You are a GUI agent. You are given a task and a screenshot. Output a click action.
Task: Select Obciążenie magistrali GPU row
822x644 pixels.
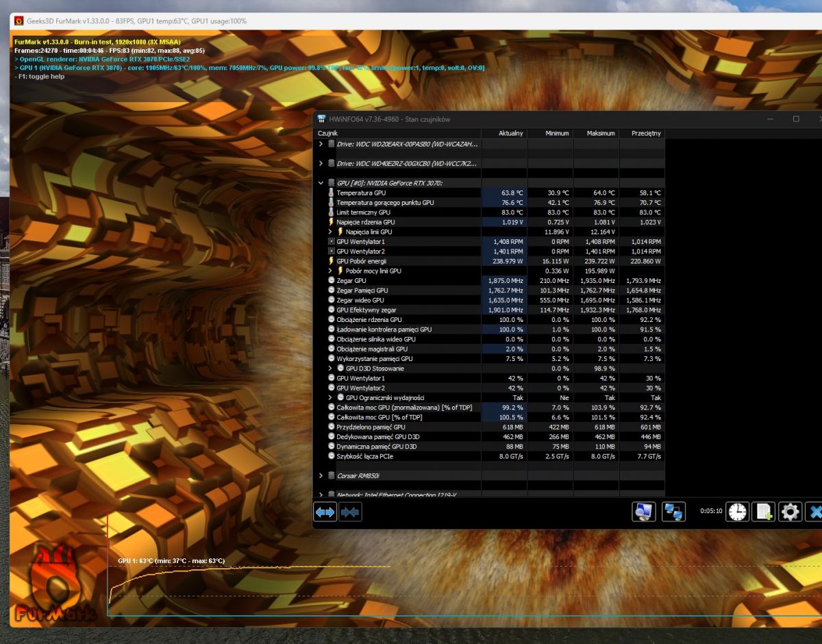click(x=490, y=349)
